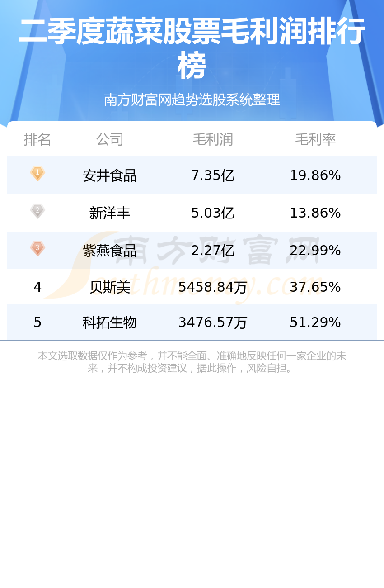Click the silver rank 2 medal icon
This screenshot has height=588, width=384.
(x=37, y=211)
